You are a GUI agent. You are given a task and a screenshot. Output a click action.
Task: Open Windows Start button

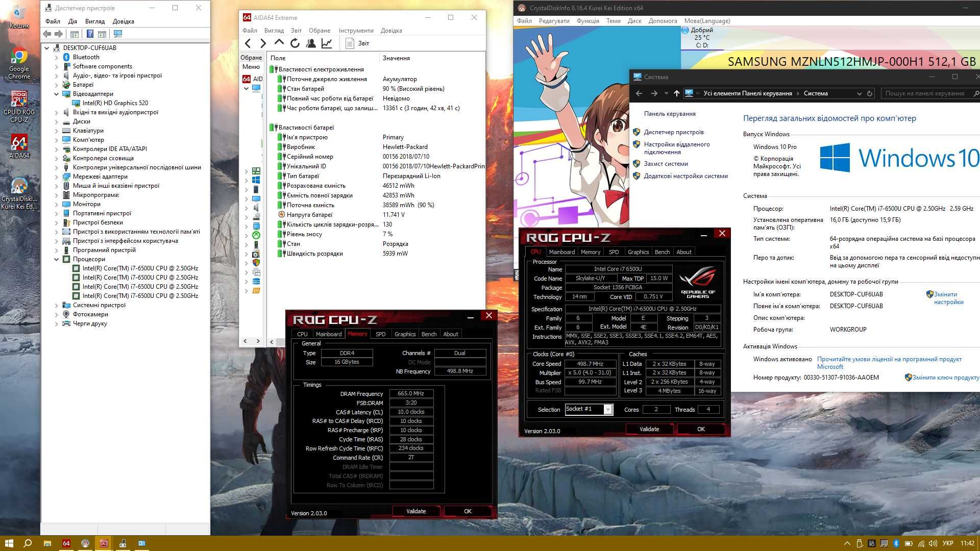(x=9, y=543)
